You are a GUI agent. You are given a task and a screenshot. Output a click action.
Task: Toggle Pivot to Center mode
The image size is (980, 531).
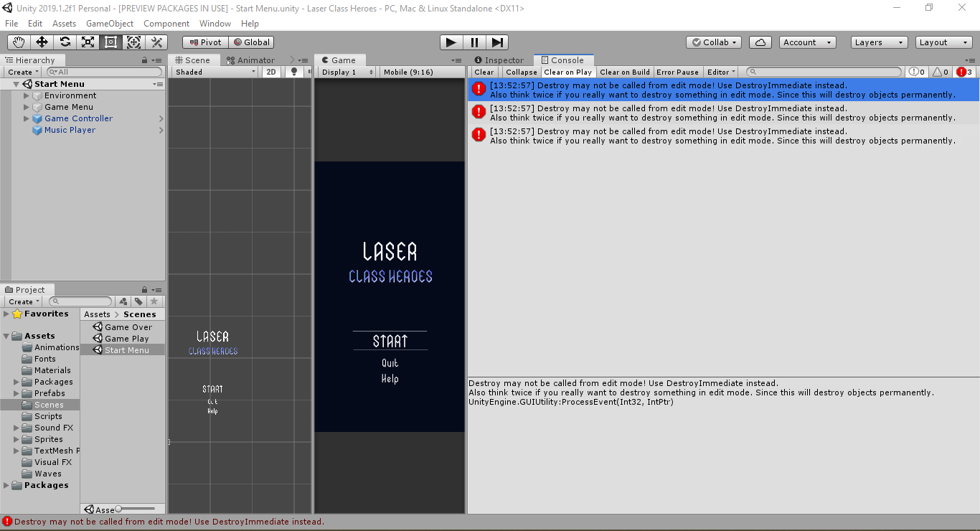click(x=204, y=42)
